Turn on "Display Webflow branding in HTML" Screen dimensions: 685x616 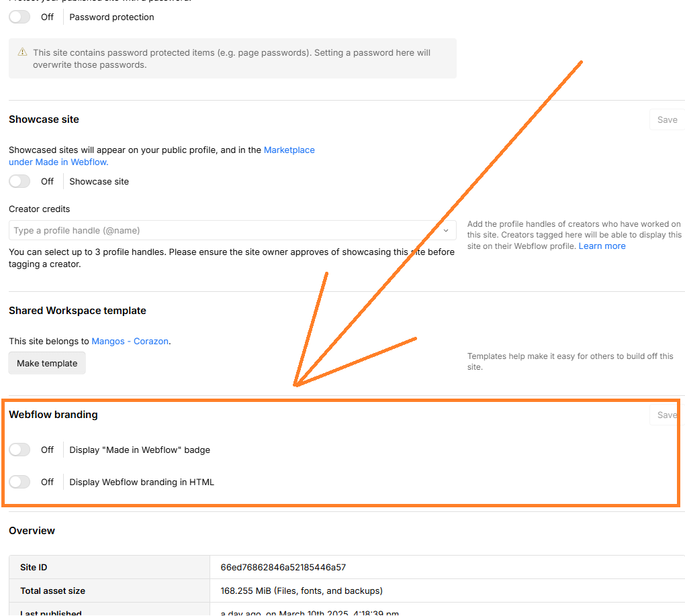pos(19,482)
